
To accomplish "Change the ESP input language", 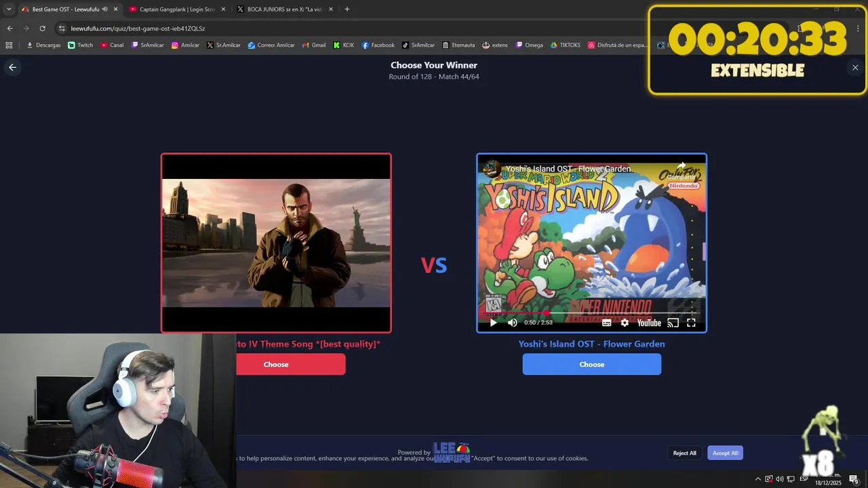I will tap(804, 479).
